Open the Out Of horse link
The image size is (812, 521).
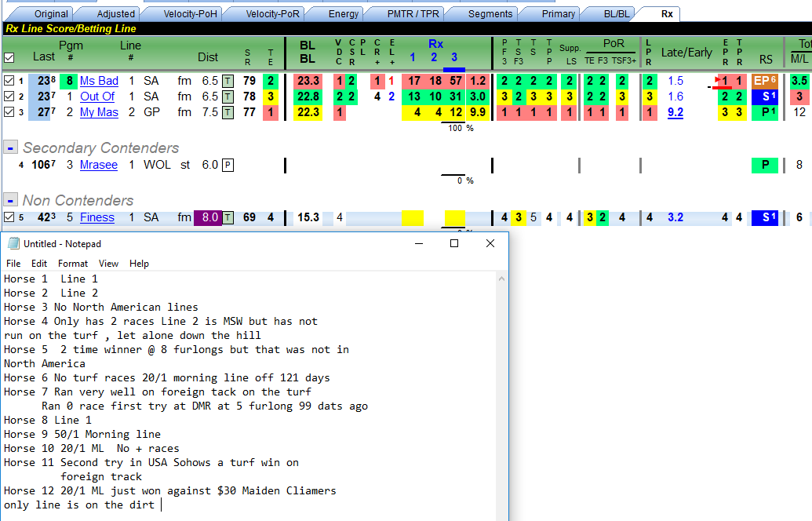click(97, 97)
